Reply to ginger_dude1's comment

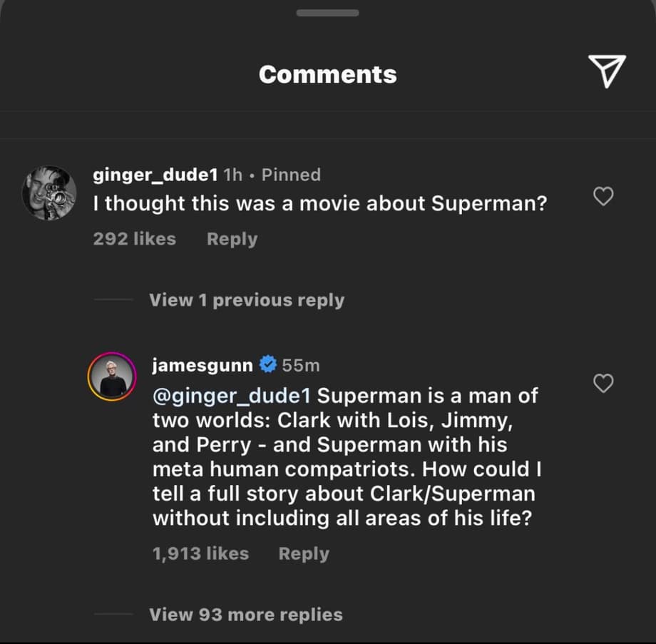(x=232, y=239)
